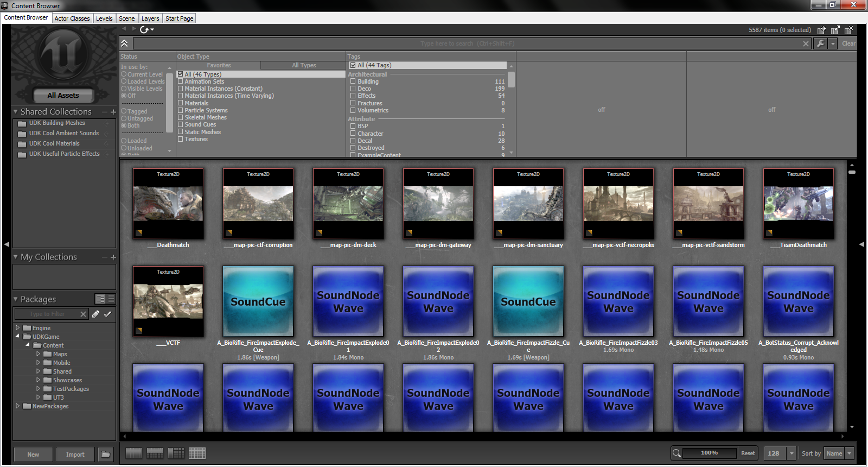This screenshot has width=868, height=467.
Task: Click the refresh/reload arrow icon
Action: tap(144, 30)
